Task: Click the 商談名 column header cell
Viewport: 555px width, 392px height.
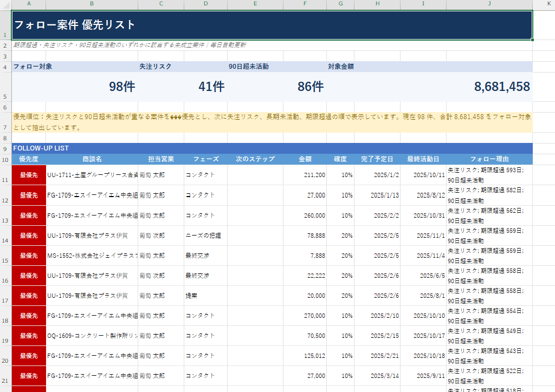Action: click(92, 159)
